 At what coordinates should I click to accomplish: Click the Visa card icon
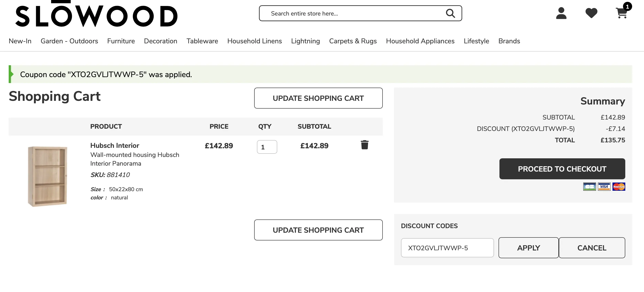(x=604, y=187)
